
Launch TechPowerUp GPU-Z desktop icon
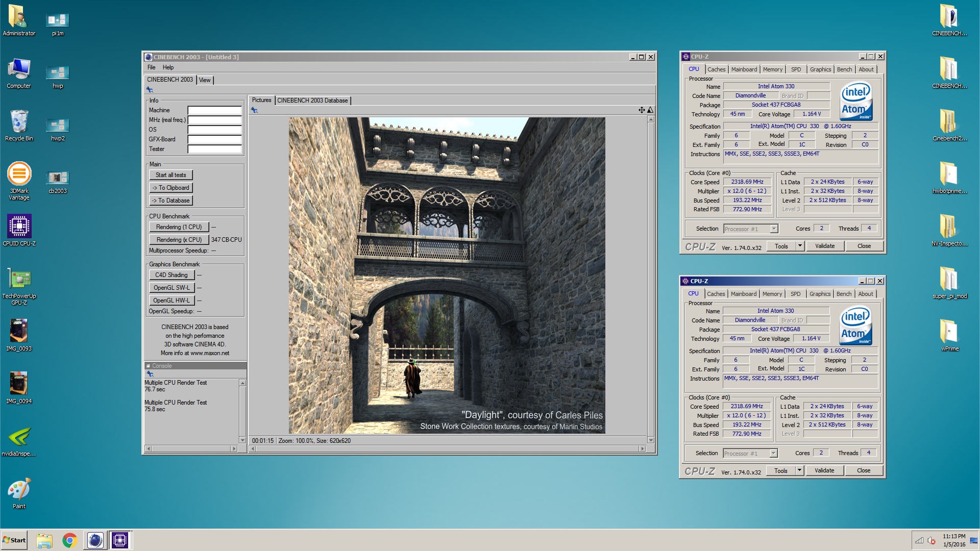click(x=19, y=286)
